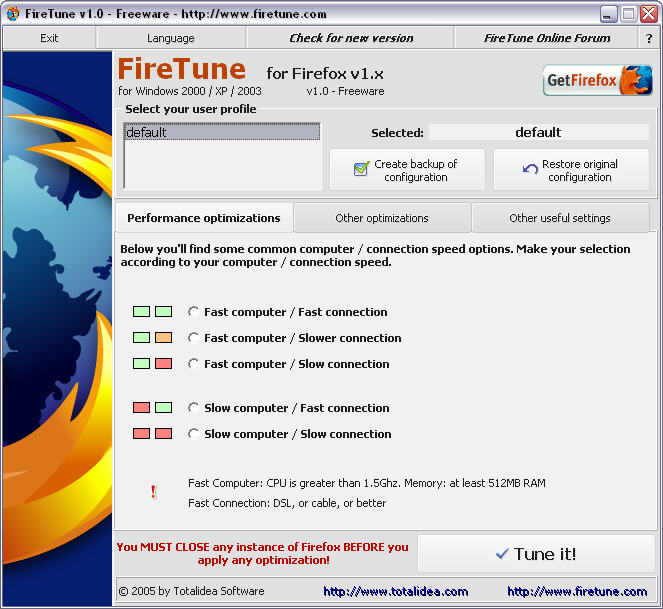Viewport: 663px width, 609px height.
Task: Minimize the FireTune window
Action: pos(609,14)
